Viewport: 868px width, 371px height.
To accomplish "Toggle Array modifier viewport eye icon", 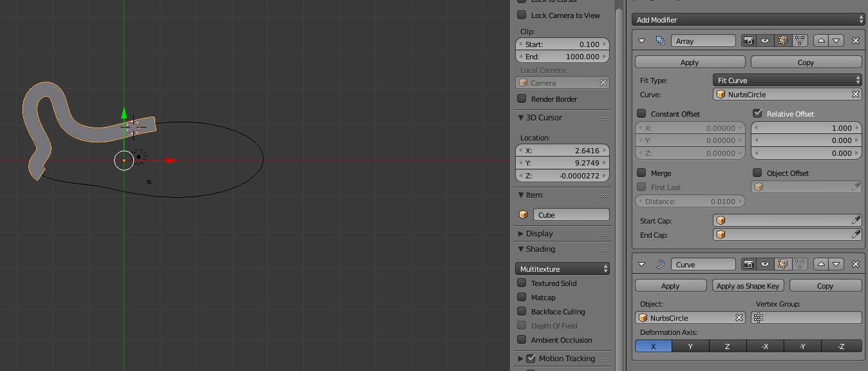I will 765,41.
